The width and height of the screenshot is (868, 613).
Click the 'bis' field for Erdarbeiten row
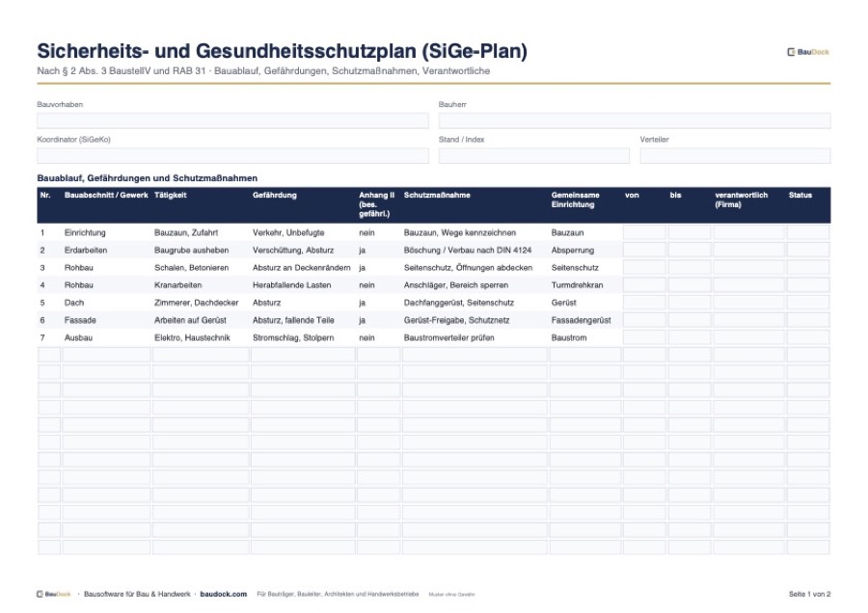690,250
